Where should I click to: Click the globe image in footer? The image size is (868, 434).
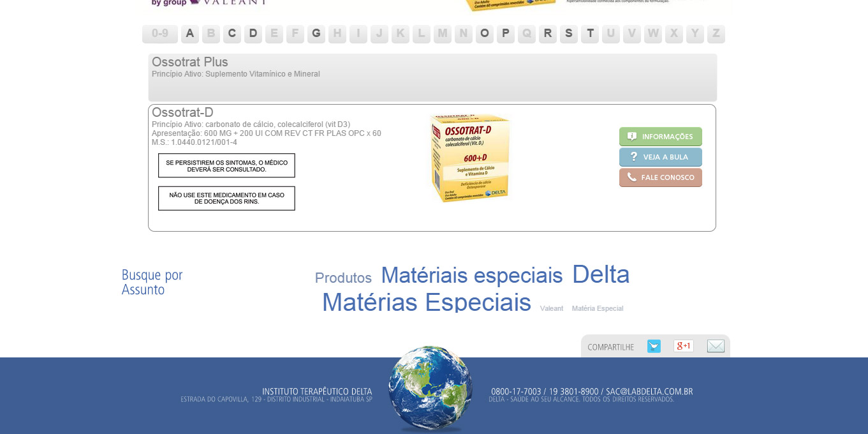point(430,389)
